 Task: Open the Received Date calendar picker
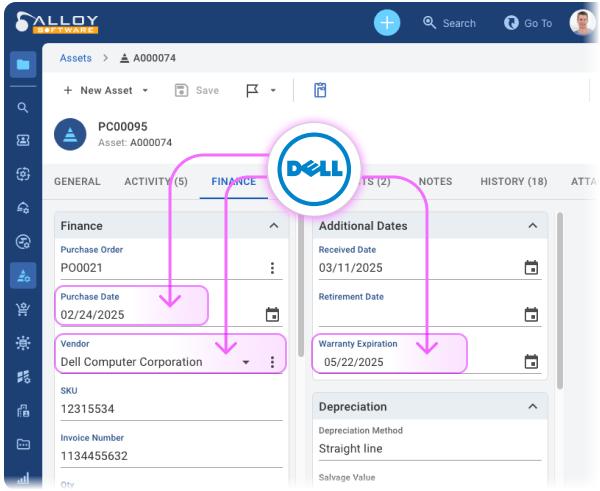(531, 268)
